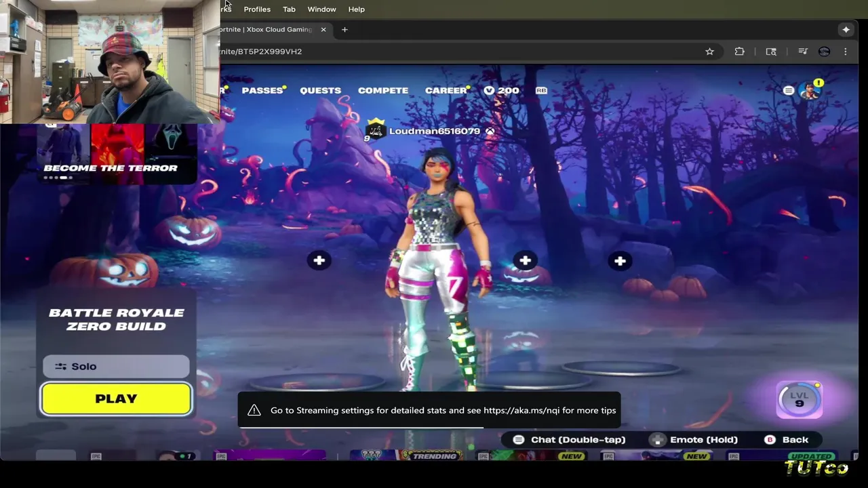Focus the browser address bar URL
The image size is (868, 488).
(261, 52)
